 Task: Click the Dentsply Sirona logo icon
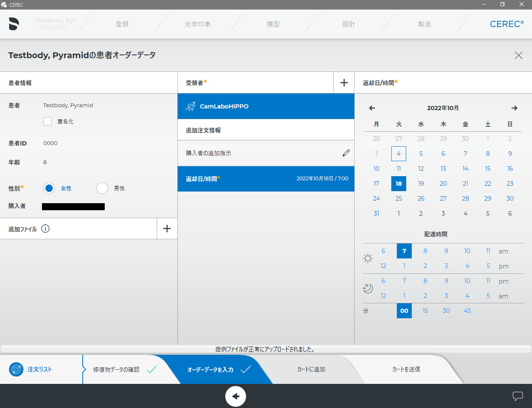14,24
